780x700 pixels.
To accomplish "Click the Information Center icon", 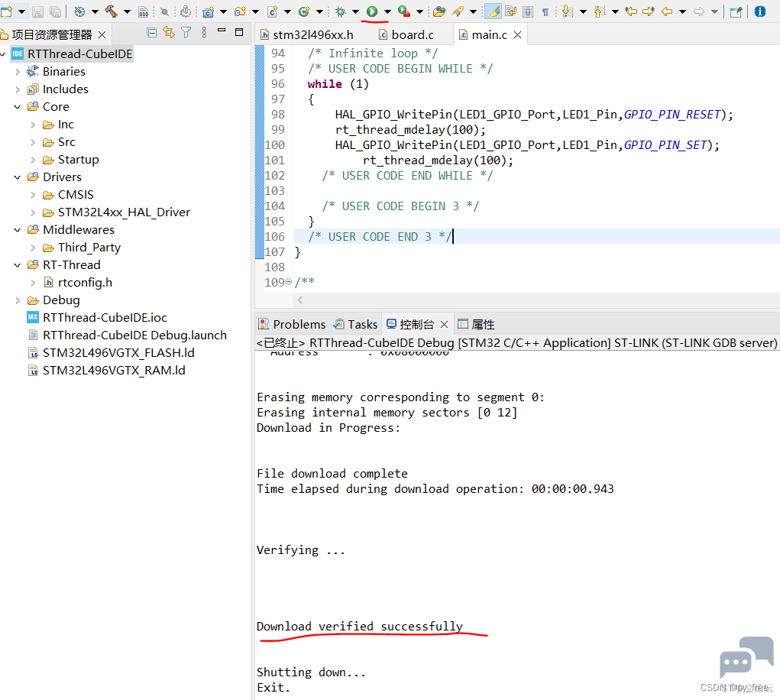I will coord(760,11).
